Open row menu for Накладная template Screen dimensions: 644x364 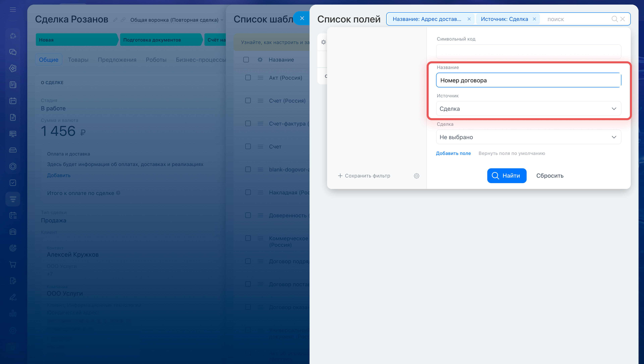point(260,192)
